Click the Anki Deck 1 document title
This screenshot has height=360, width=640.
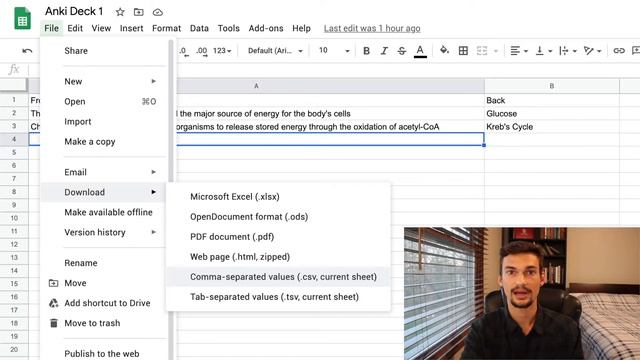click(x=74, y=11)
